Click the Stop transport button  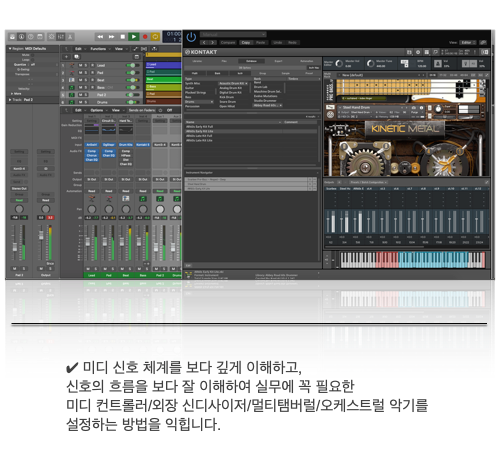(x=123, y=37)
